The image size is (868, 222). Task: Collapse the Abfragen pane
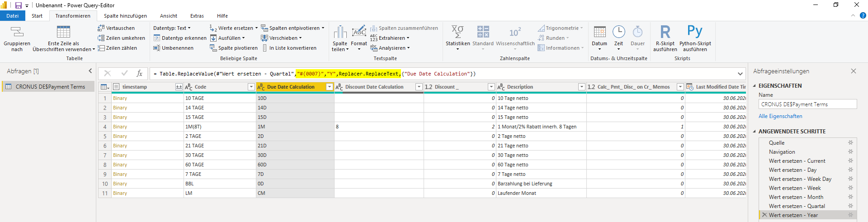click(90, 71)
